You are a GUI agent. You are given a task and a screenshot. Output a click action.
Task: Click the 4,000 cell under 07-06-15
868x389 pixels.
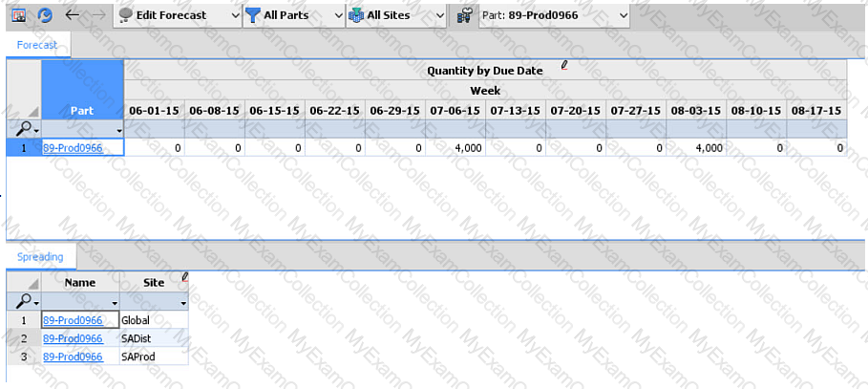pos(455,147)
